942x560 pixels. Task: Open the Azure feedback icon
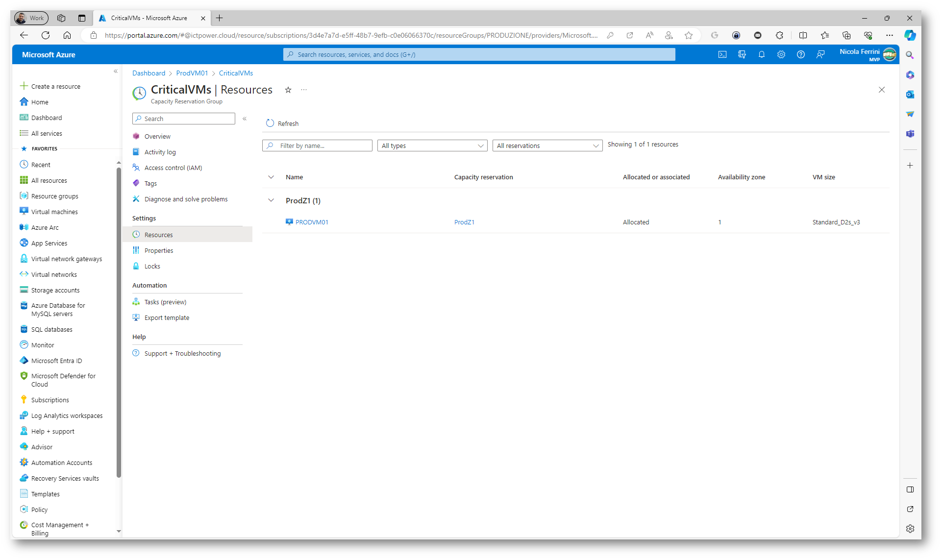pyautogui.click(x=820, y=54)
